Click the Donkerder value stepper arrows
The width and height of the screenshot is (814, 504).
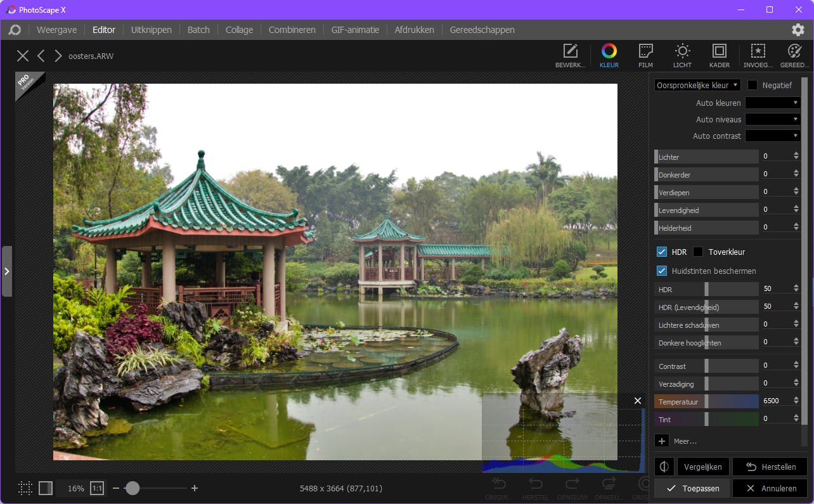[796, 174]
